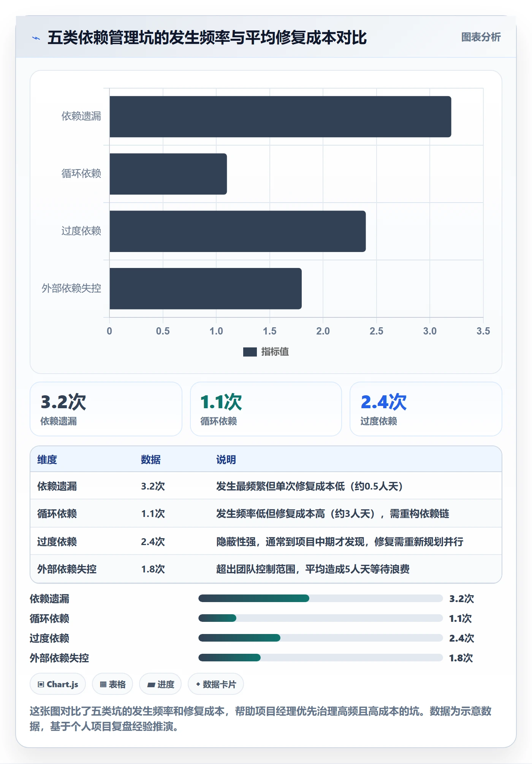Select the 数据卡片 tag
532x764 pixels.
coord(216,684)
